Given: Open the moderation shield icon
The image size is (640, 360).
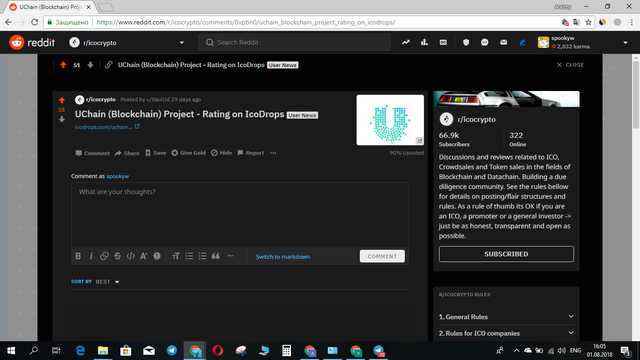Looking at the screenshot, I should tap(466, 42).
